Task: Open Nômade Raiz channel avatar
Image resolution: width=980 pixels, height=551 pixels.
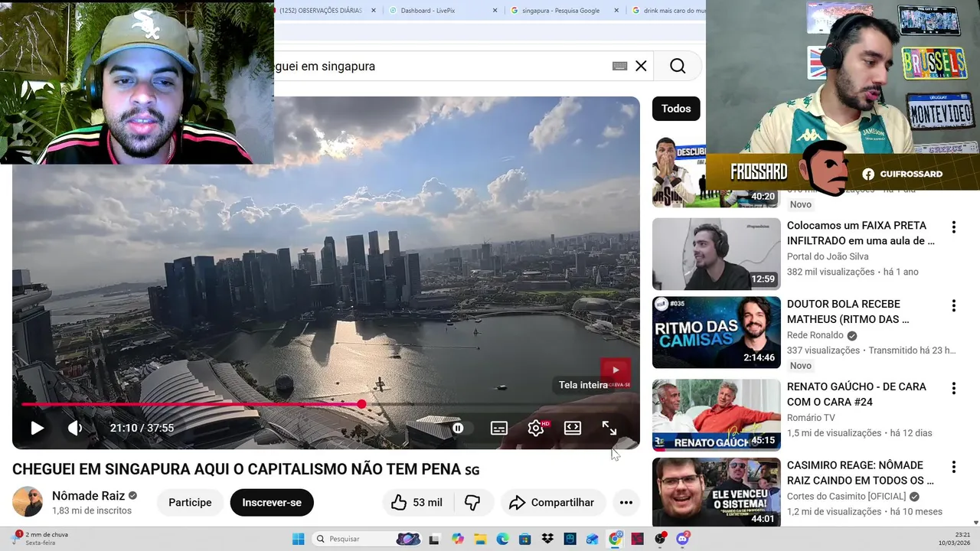Action: click(x=28, y=502)
